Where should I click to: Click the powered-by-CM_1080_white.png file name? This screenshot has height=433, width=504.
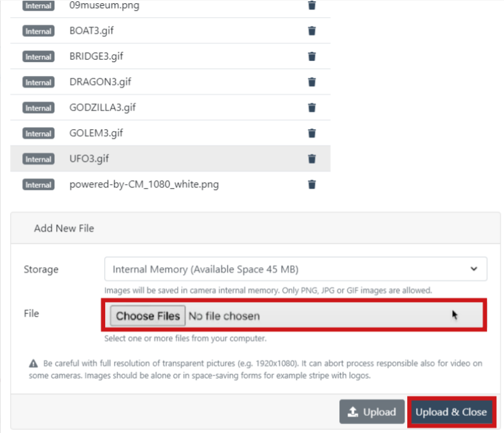coord(144,185)
